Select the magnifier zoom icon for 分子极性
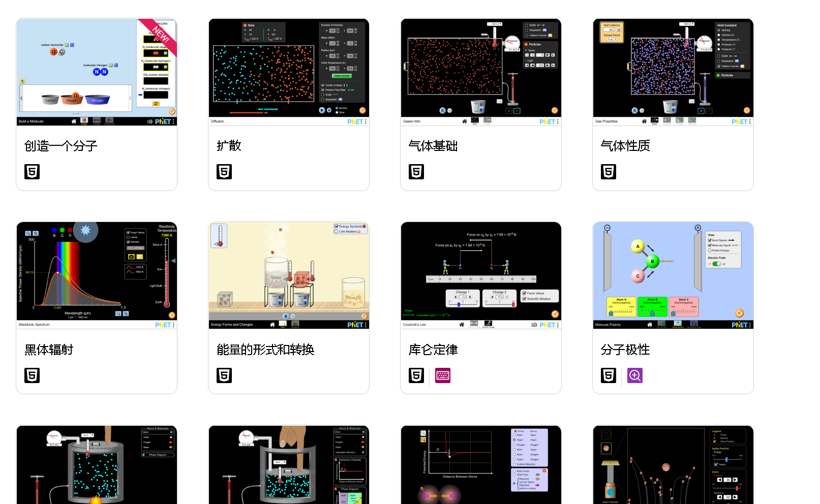Image resolution: width=820 pixels, height=504 pixels. [635, 375]
